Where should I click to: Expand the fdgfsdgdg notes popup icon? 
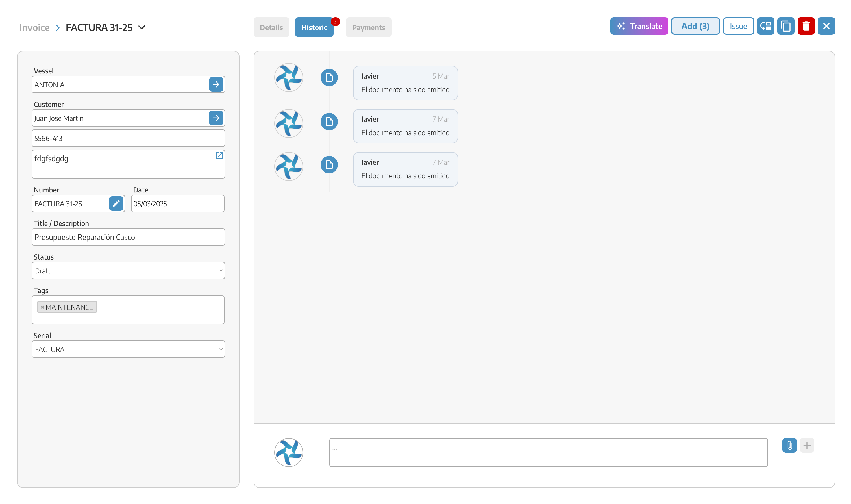[x=219, y=155]
